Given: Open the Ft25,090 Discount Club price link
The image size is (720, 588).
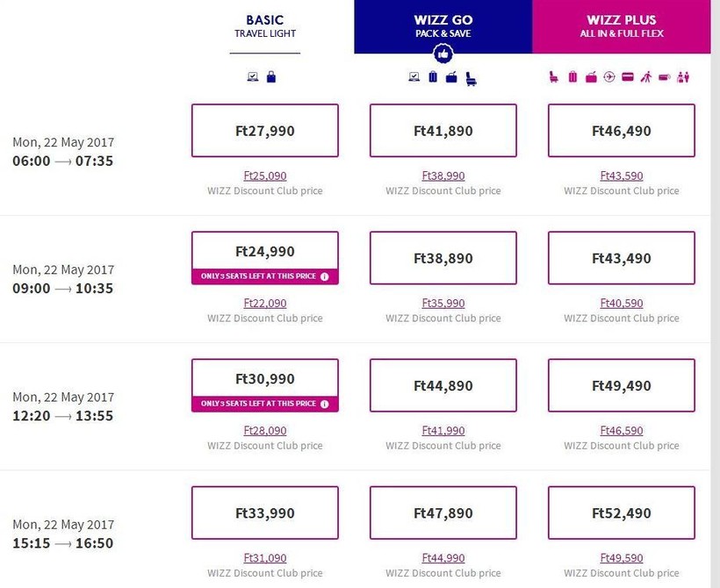Looking at the screenshot, I should coord(264,176).
